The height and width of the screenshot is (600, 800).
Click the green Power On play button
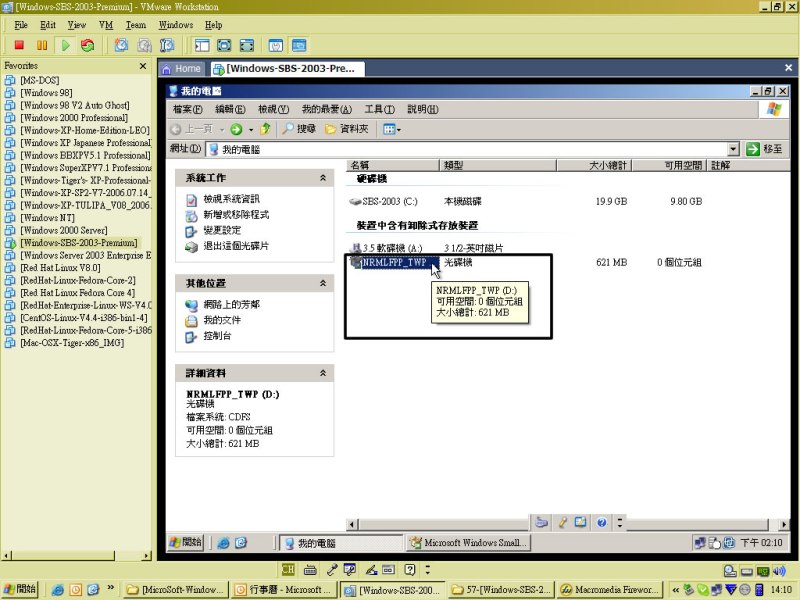coord(65,45)
